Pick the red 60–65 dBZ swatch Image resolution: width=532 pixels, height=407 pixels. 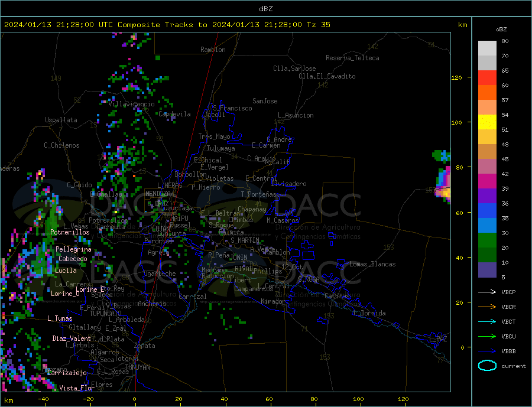point(487,77)
